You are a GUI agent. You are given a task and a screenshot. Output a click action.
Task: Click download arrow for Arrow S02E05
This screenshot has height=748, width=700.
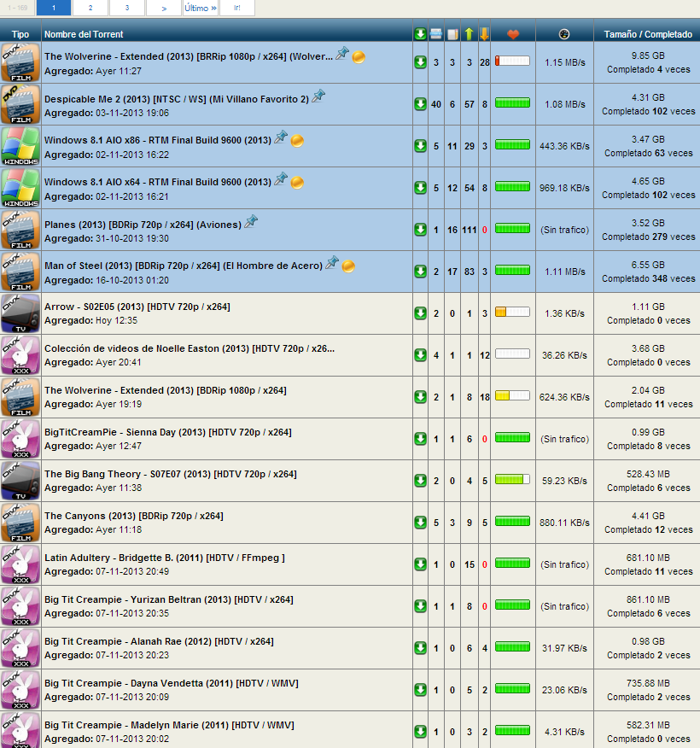(420, 313)
